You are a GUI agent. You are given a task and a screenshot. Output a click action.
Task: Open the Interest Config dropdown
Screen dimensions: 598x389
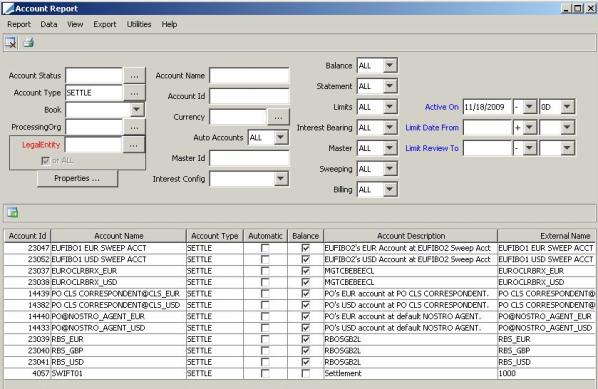281,178
